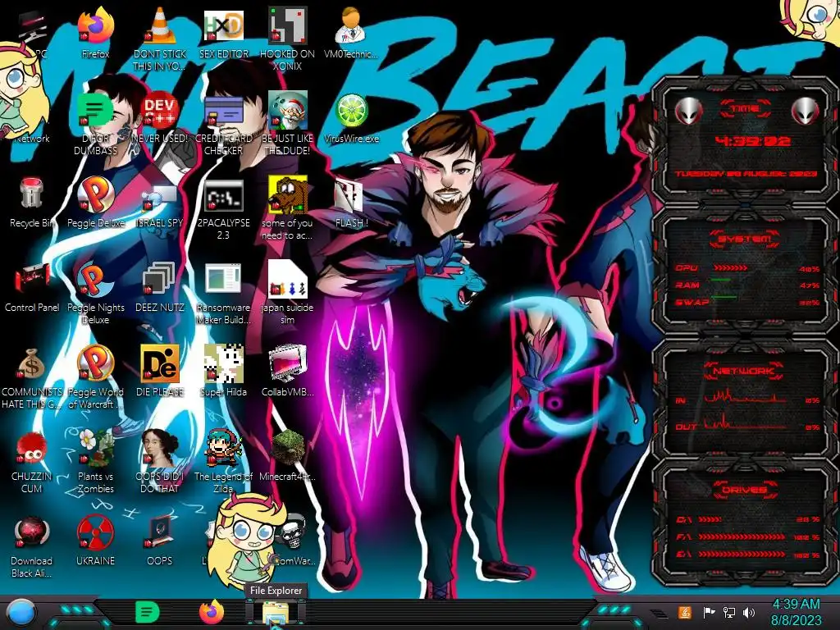Click the Network IN graph
Screen dimensions: 840x630
click(x=745, y=396)
